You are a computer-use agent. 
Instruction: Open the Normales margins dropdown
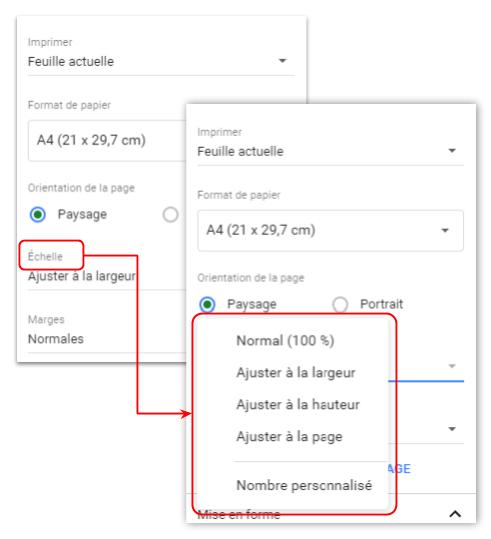pyautogui.click(x=107, y=339)
